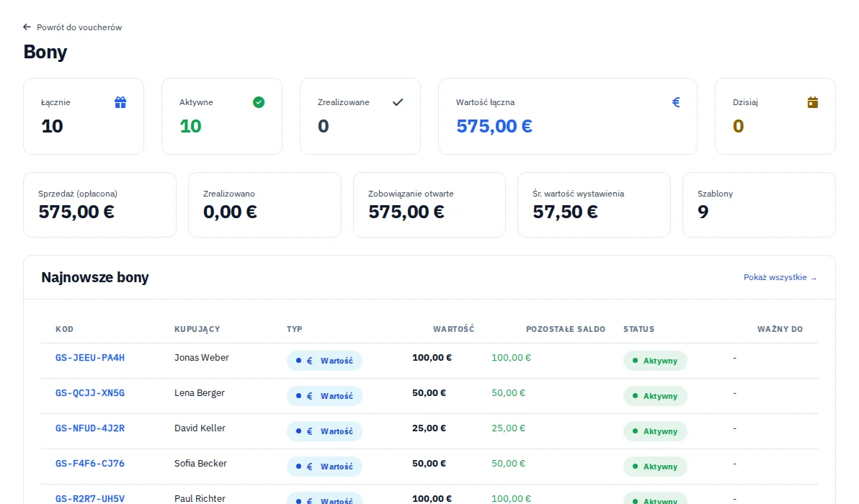Click the green checkmark icon in Aktywne card
This screenshot has height=504, width=859.
click(x=259, y=102)
